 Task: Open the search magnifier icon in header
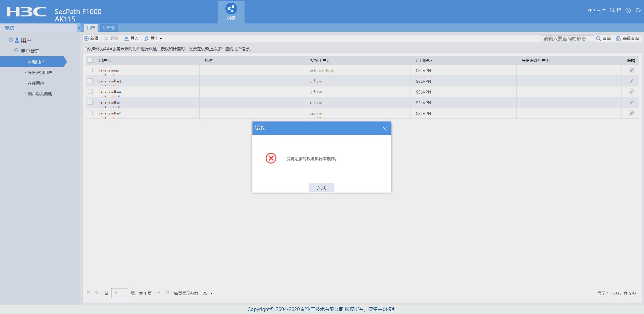612,10
